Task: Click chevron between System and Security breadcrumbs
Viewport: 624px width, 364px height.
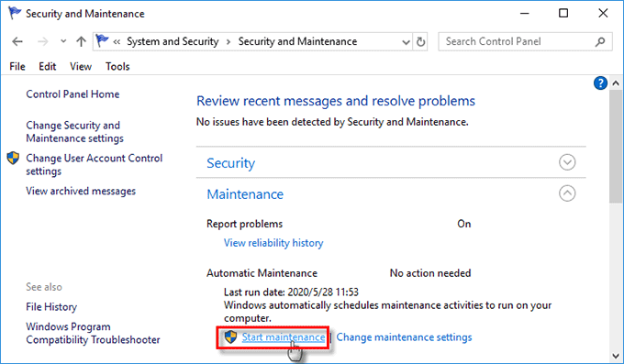Action: [228, 42]
